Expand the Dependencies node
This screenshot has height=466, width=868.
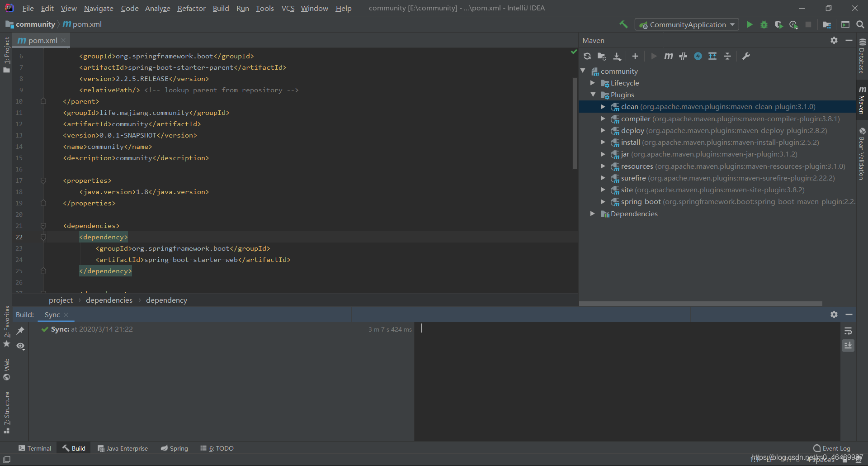pyautogui.click(x=593, y=214)
